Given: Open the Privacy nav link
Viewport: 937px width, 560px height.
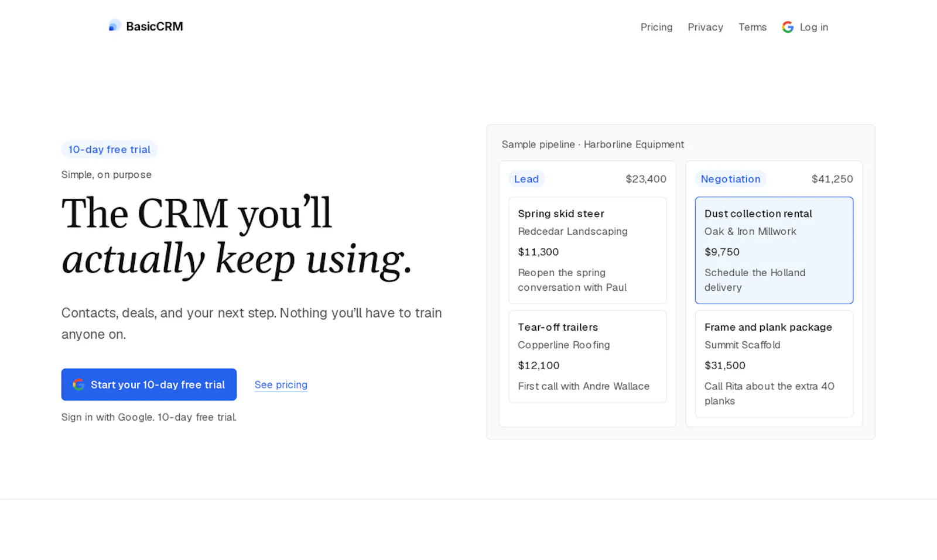Looking at the screenshot, I should tap(705, 27).
